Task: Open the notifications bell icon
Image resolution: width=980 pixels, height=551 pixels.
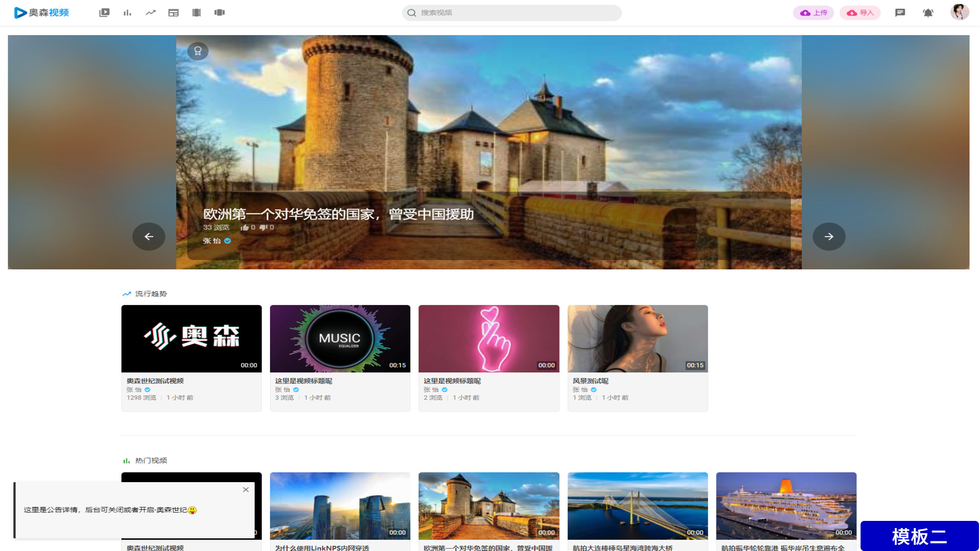Action: coord(928,13)
